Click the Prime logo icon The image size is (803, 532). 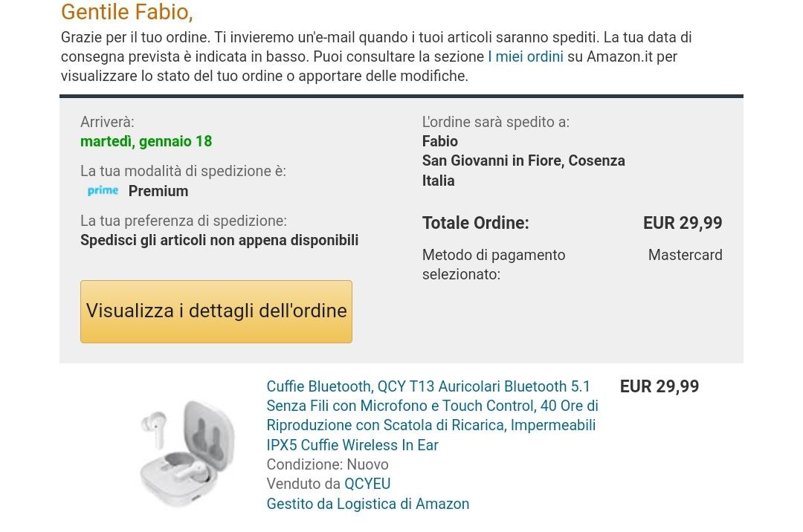(103, 191)
